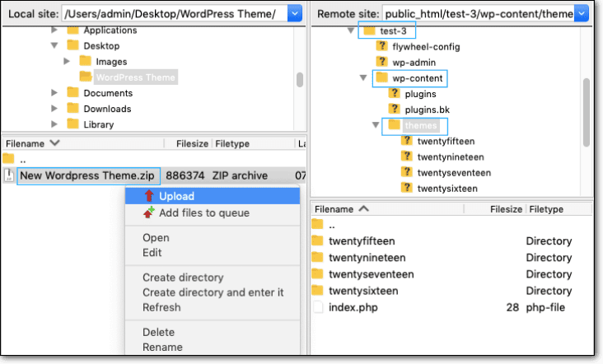Sort remote files by Filesize column header

point(495,208)
